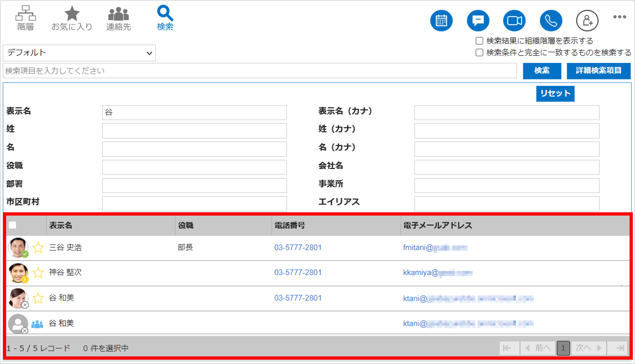The height and width of the screenshot is (364, 635).
Task: Open the calendar scheduling icon
Action: (441, 21)
